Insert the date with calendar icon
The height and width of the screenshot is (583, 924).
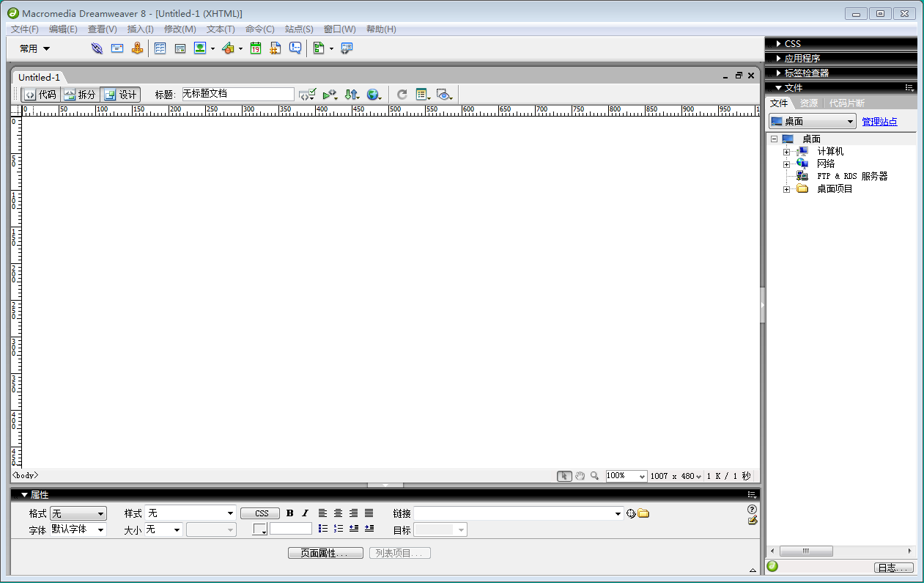(255, 48)
